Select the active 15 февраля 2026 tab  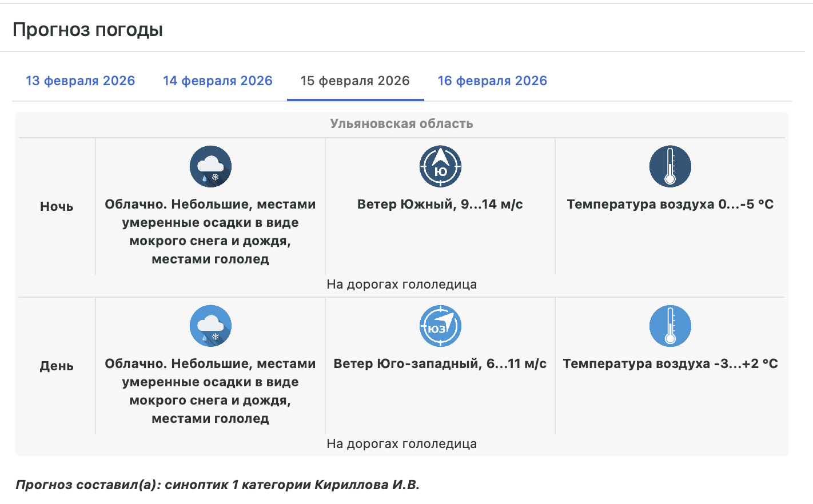(x=355, y=81)
